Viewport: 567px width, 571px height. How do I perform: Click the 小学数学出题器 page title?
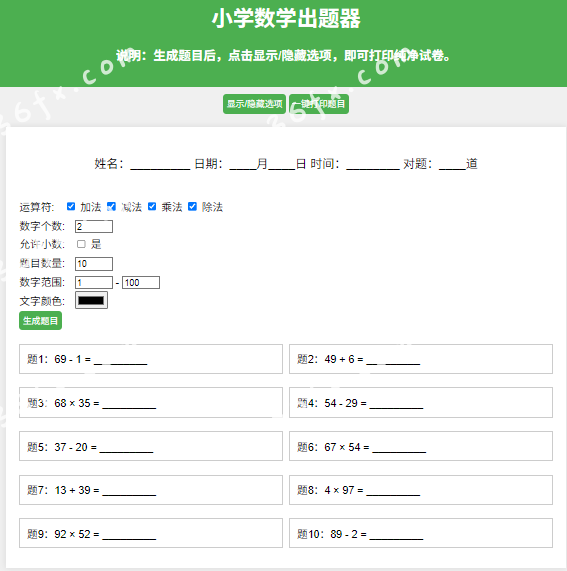click(286, 18)
